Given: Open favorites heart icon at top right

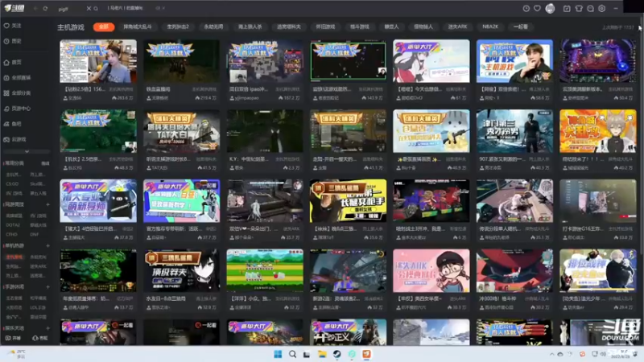Looking at the screenshot, I should (x=537, y=8).
